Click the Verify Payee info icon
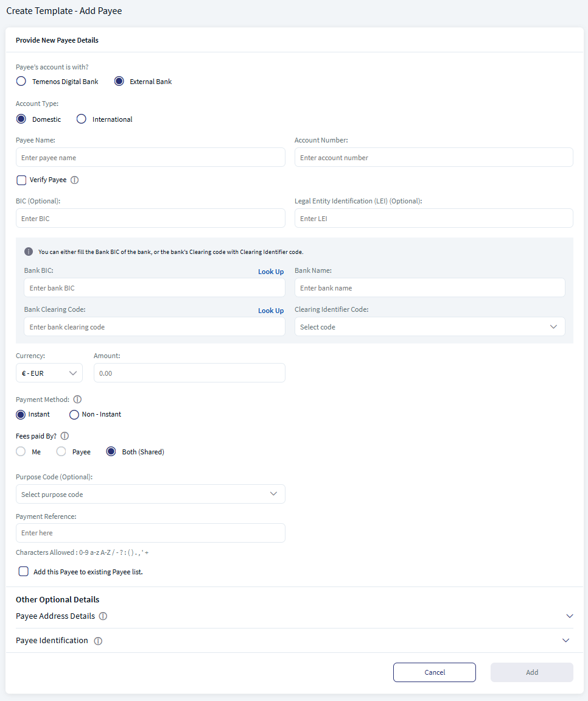 coord(75,180)
